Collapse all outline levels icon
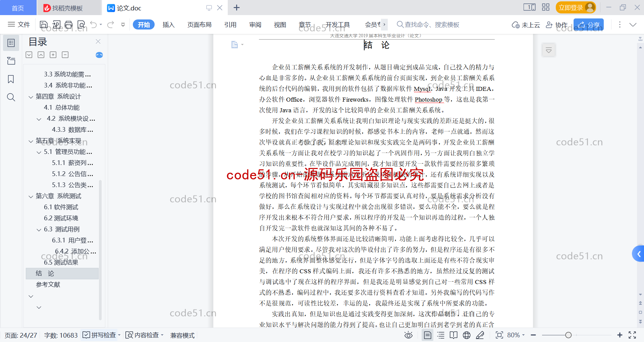 point(41,55)
